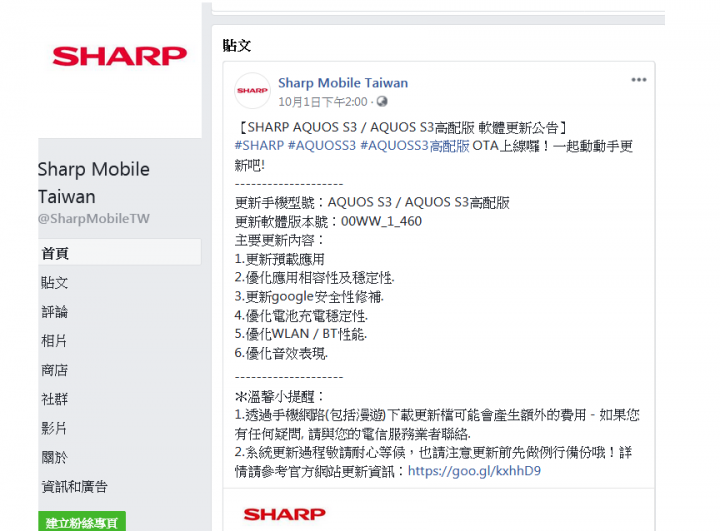The width and height of the screenshot is (720, 531).
Task: Click the Sharp Mobile Taiwan profile avatar
Action: pyautogui.click(x=252, y=90)
